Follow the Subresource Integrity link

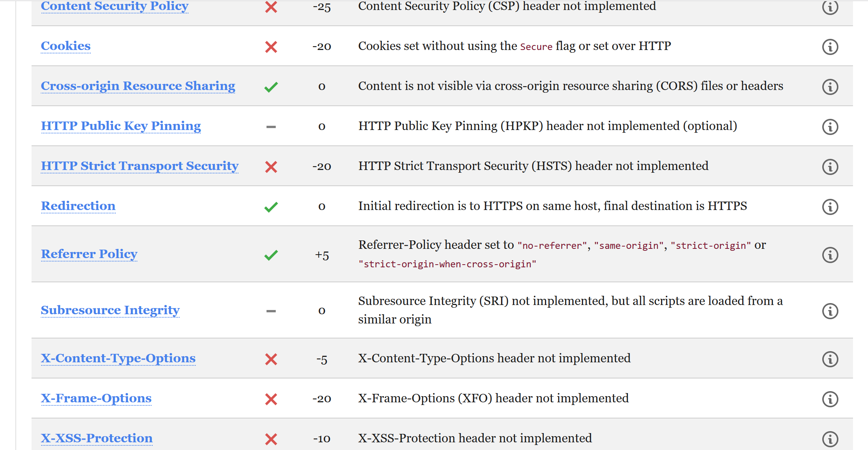click(x=110, y=310)
